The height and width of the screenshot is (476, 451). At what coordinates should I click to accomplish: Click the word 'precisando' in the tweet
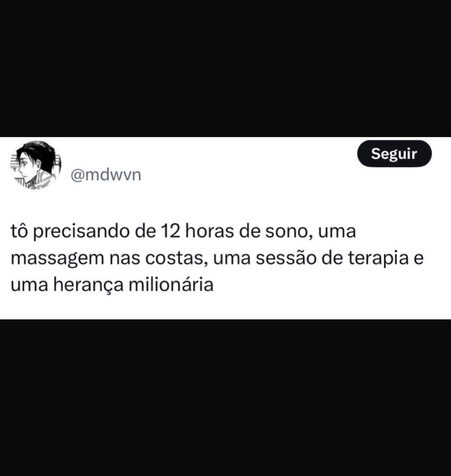pos(81,232)
